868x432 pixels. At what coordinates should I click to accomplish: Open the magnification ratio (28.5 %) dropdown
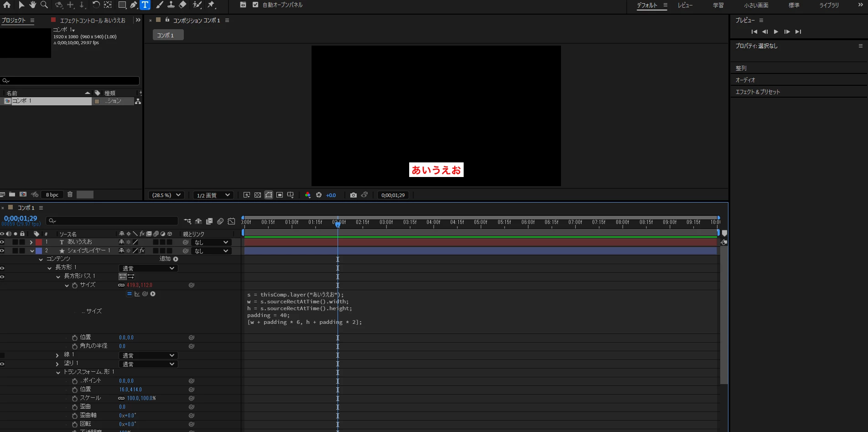(166, 195)
